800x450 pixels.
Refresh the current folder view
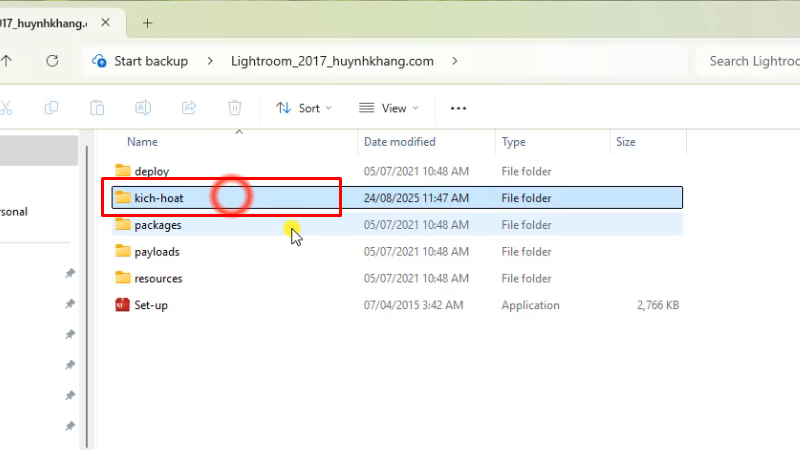point(52,61)
